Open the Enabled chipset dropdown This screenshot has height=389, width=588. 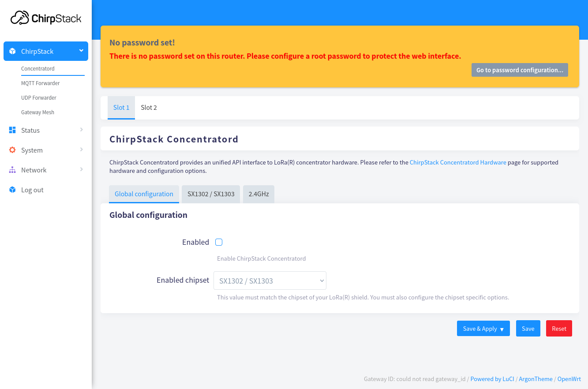point(270,281)
